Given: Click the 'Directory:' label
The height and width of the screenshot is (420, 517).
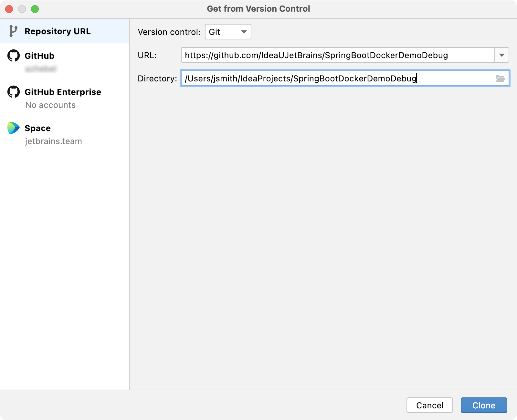Looking at the screenshot, I should (x=157, y=79).
